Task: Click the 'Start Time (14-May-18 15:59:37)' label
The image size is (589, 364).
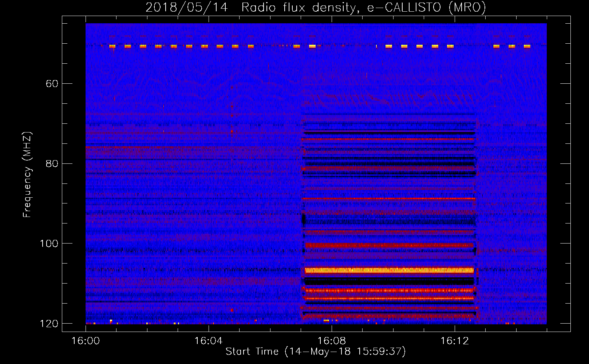Action: point(316,352)
